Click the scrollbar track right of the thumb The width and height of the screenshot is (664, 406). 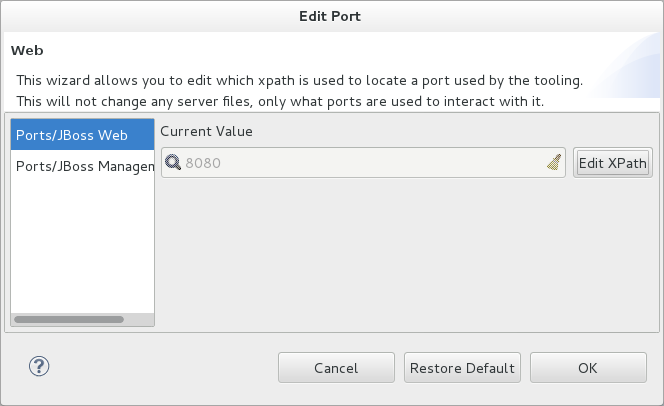pyautogui.click(x=138, y=320)
